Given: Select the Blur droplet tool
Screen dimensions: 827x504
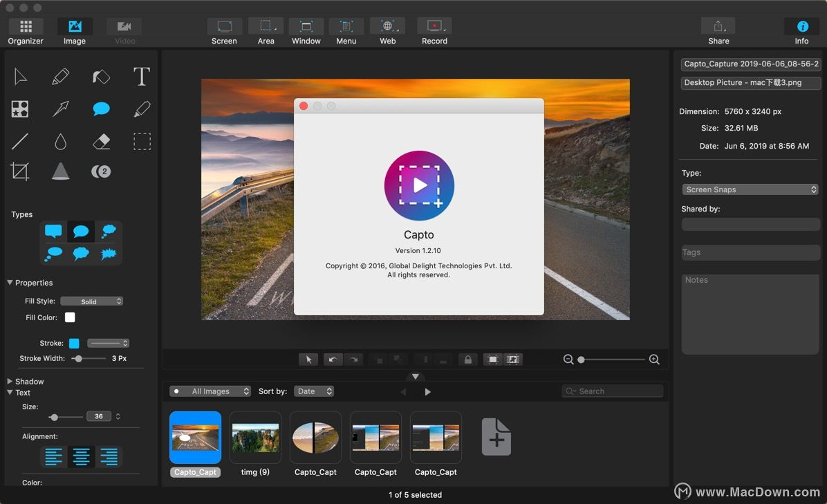Looking at the screenshot, I should (61, 142).
